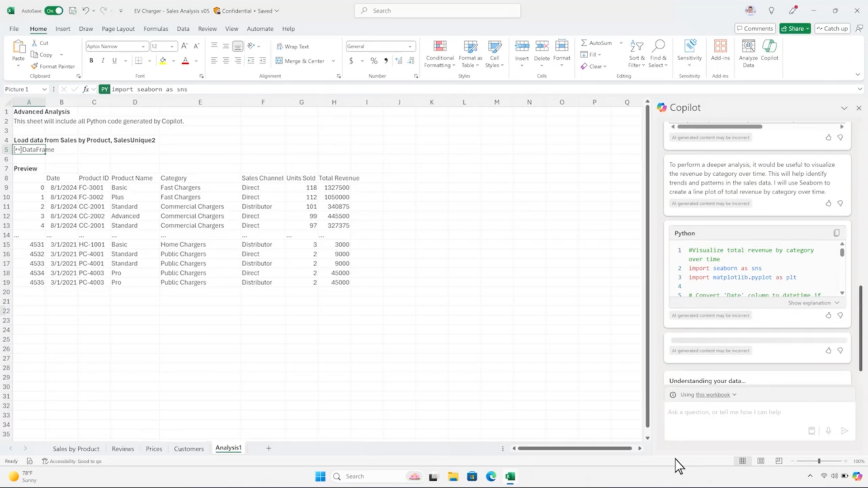
Task: Adjust the zoom slider
Action: pyautogui.click(x=819, y=461)
